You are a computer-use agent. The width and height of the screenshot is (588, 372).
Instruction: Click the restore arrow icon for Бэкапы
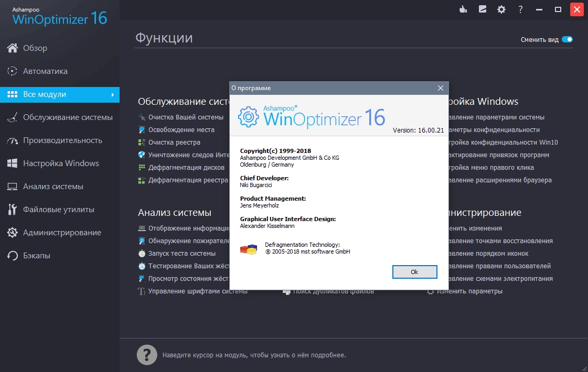tap(13, 256)
